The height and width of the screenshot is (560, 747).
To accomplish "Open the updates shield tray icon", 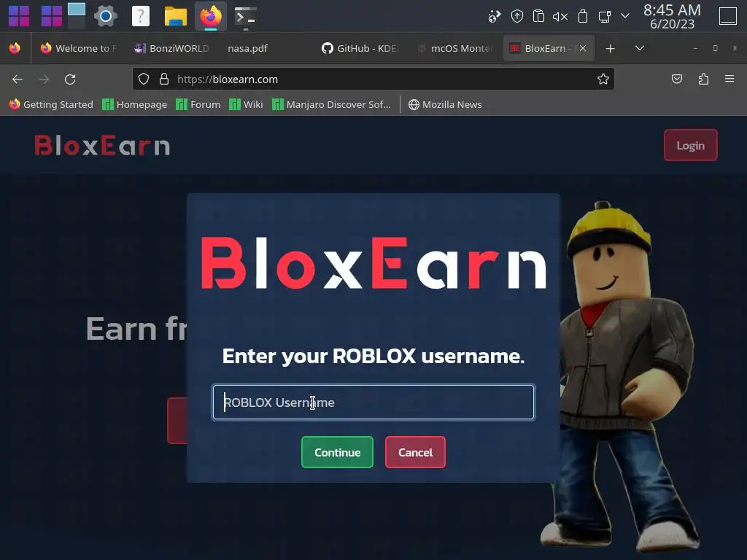I will 517,17.
